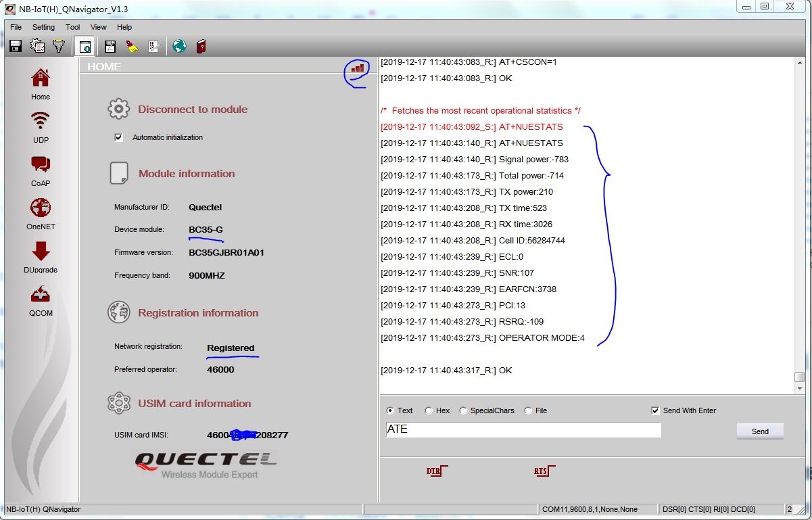Click the clear log broom icon
The height and width of the screenshot is (520, 812).
coord(132,47)
